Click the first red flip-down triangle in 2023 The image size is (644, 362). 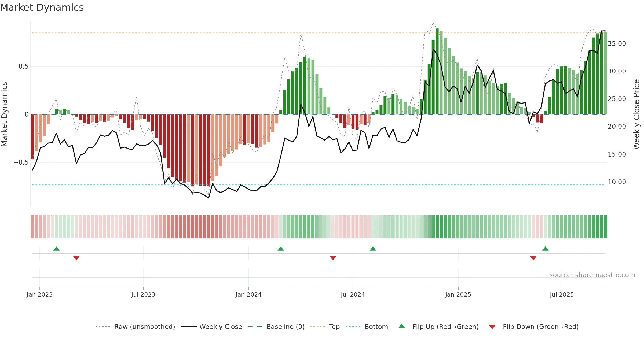tap(76, 258)
